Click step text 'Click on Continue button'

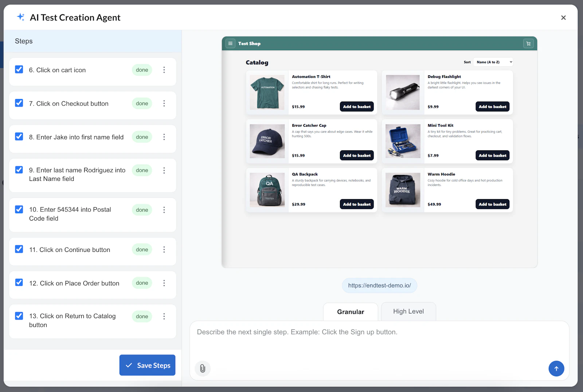coord(75,250)
